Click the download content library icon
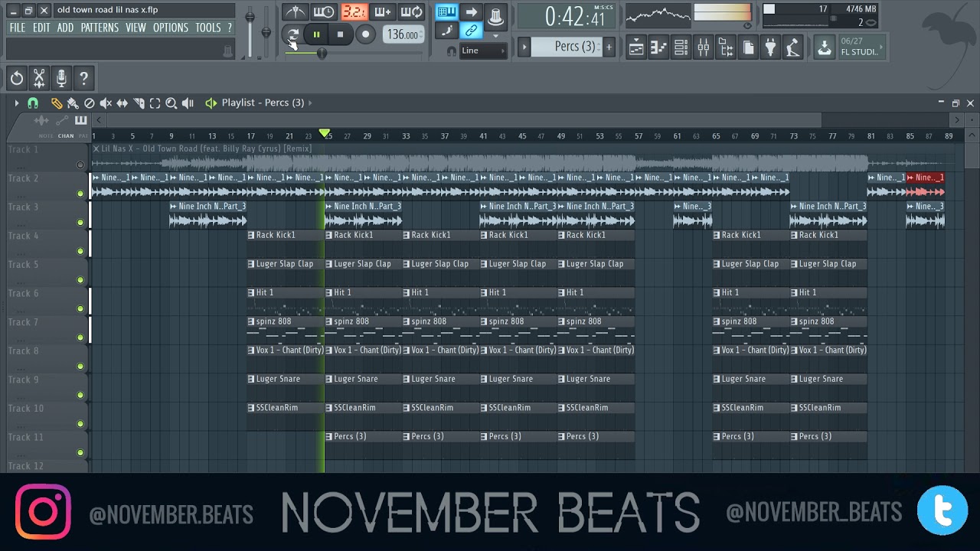Viewport: 980px width, 551px height. (824, 47)
